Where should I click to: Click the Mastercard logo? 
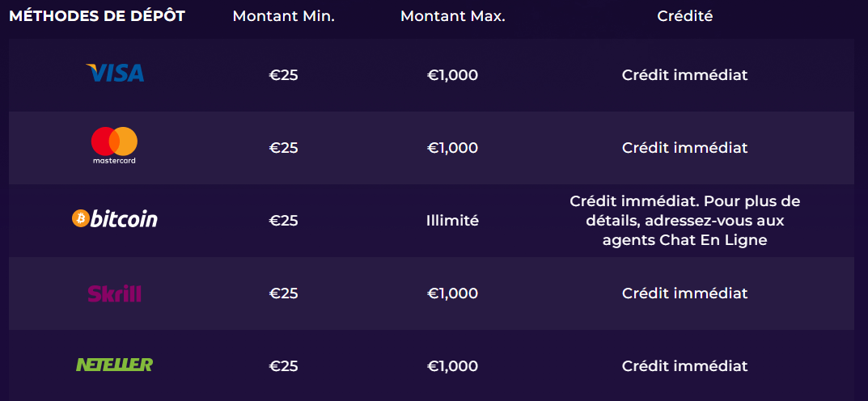114,146
